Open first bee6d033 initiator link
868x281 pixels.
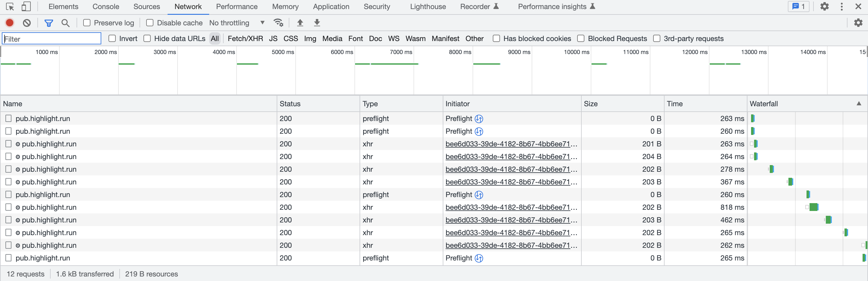pos(511,144)
